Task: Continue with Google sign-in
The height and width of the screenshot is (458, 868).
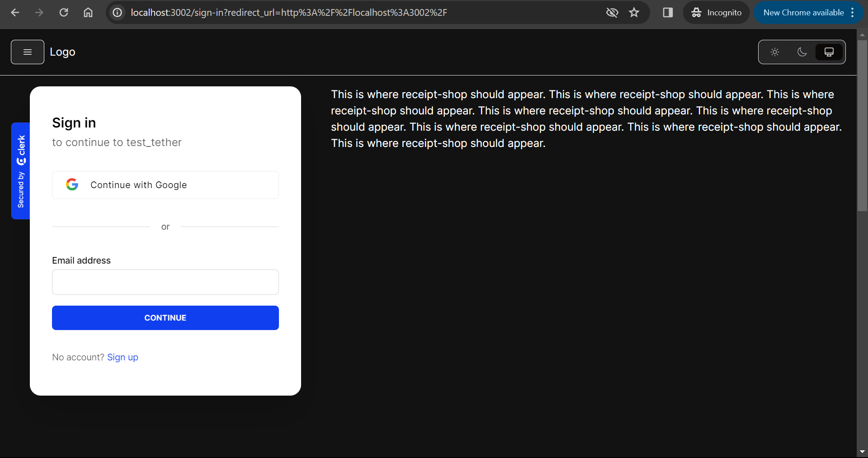Action: click(x=165, y=185)
